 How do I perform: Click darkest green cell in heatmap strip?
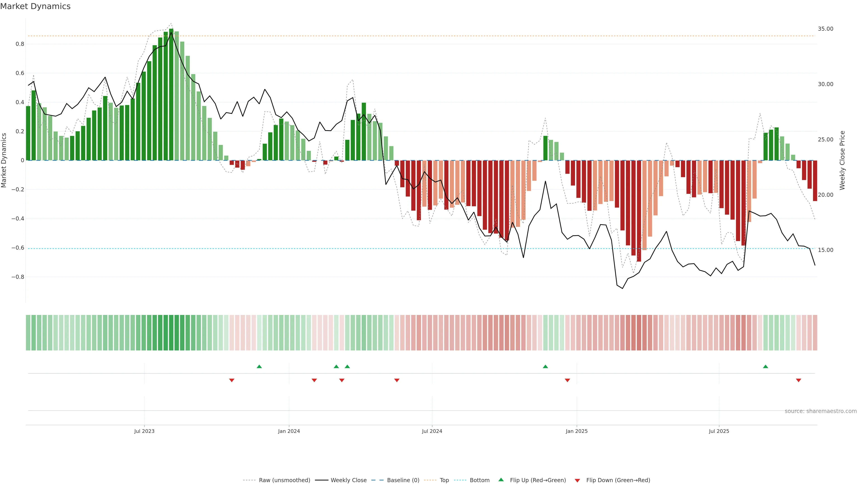(x=171, y=333)
